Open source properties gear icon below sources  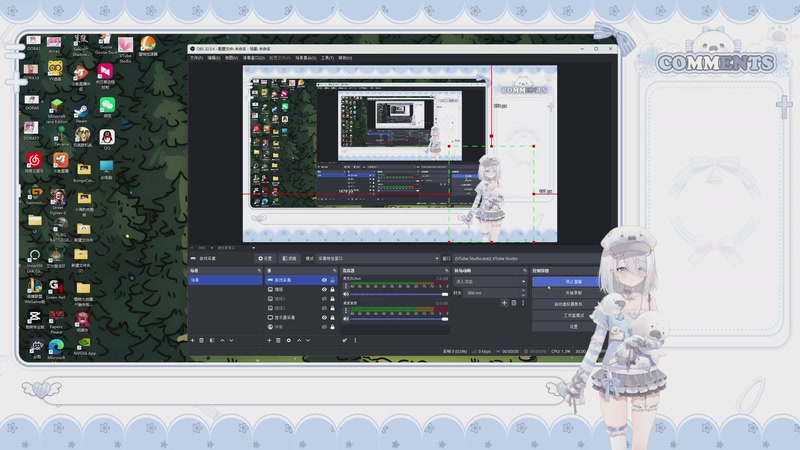coord(289,340)
